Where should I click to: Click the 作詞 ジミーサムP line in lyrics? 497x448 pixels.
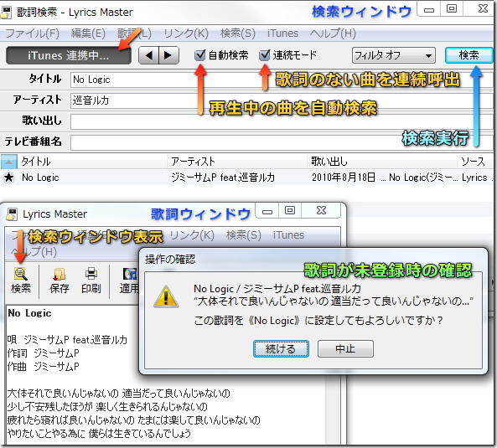click(43, 353)
